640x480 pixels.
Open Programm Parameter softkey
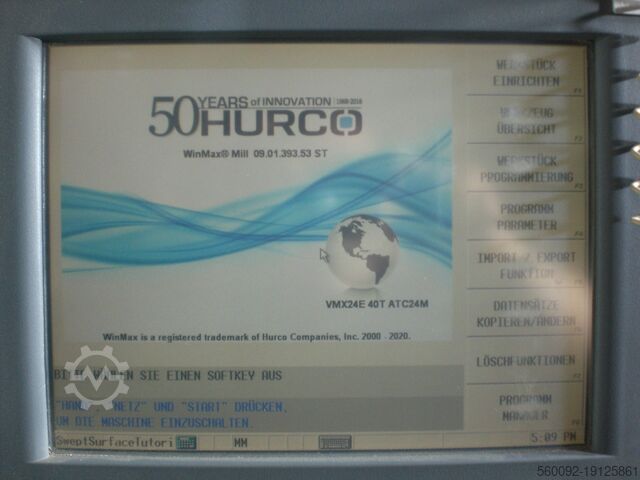(526, 216)
